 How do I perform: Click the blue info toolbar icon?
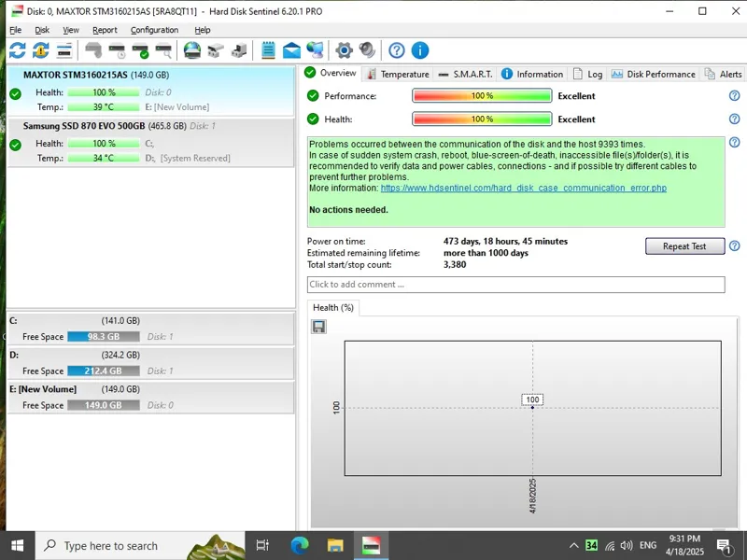pyautogui.click(x=419, y=50)
